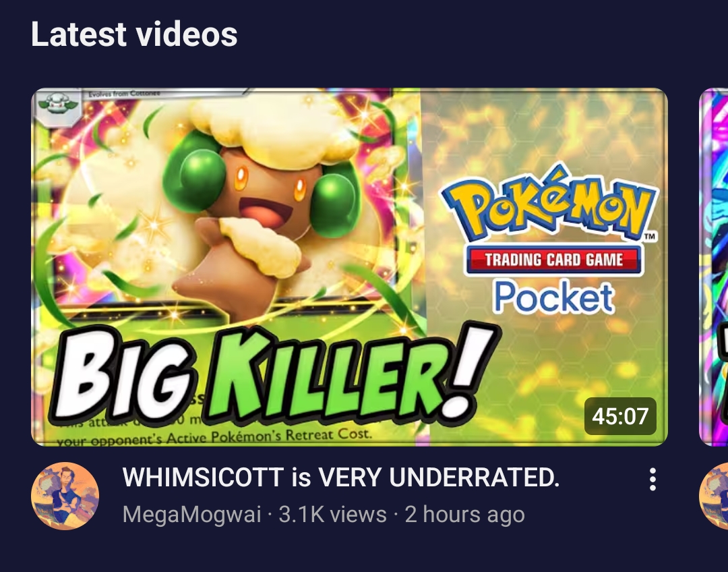Tap the Latest videos section heading
This screenshot has width=728, height=572.
[x=134, y=34]
